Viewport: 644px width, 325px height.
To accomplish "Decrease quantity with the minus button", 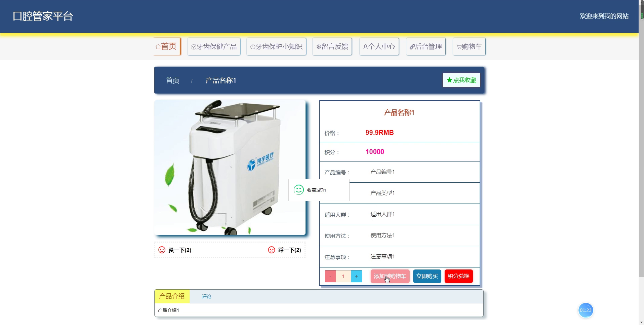I will click(x=330, y=276).
